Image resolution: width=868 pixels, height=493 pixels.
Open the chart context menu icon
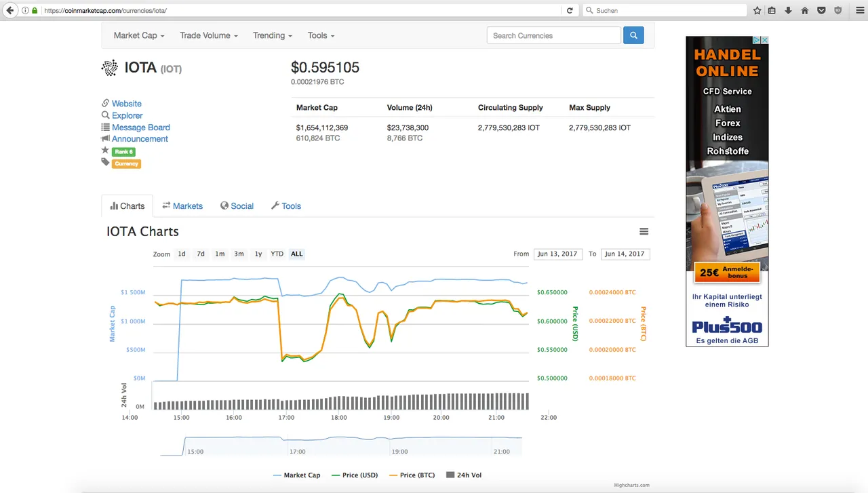click(644, 231)
